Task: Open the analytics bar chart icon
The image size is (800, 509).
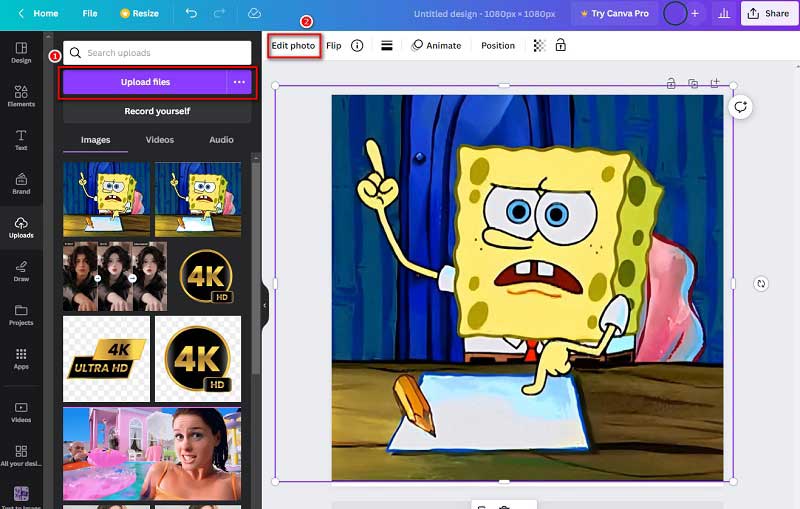Action: (724, 13)
